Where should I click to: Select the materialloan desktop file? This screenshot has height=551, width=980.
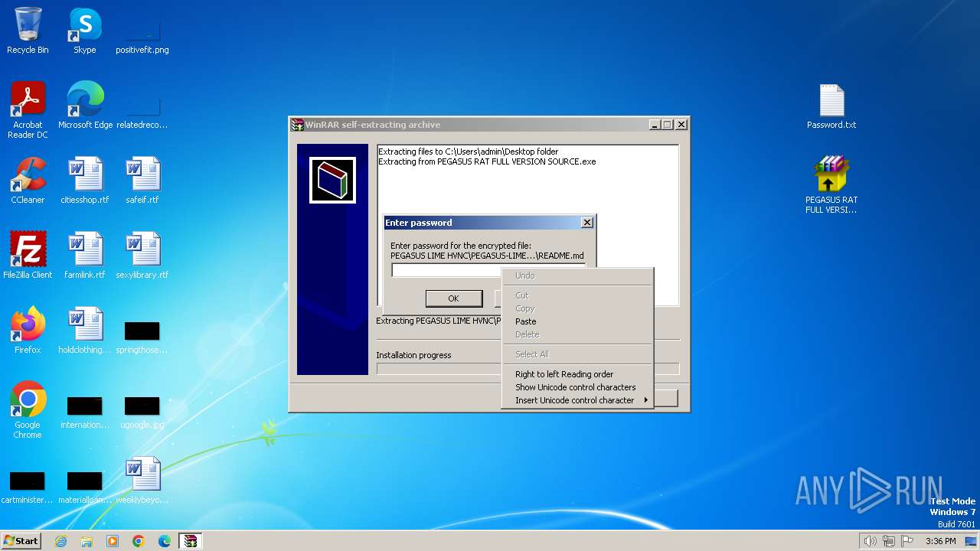click(x=85, y=486)
